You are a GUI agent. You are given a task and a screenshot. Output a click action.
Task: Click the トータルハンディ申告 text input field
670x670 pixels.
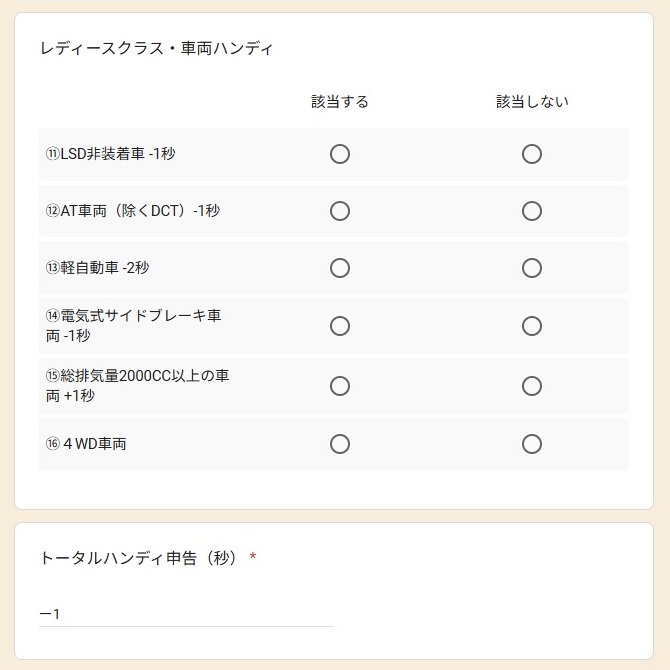click(x=186, y=613)
